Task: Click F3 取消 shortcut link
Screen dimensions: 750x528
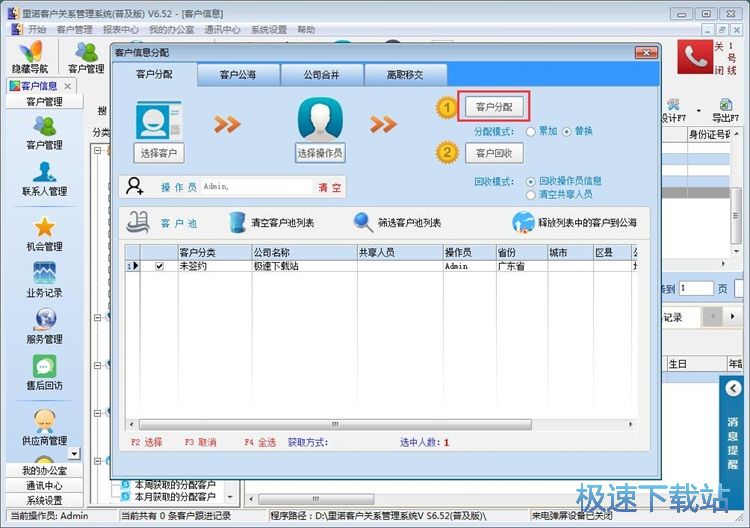Action: [x=200, y=442]
